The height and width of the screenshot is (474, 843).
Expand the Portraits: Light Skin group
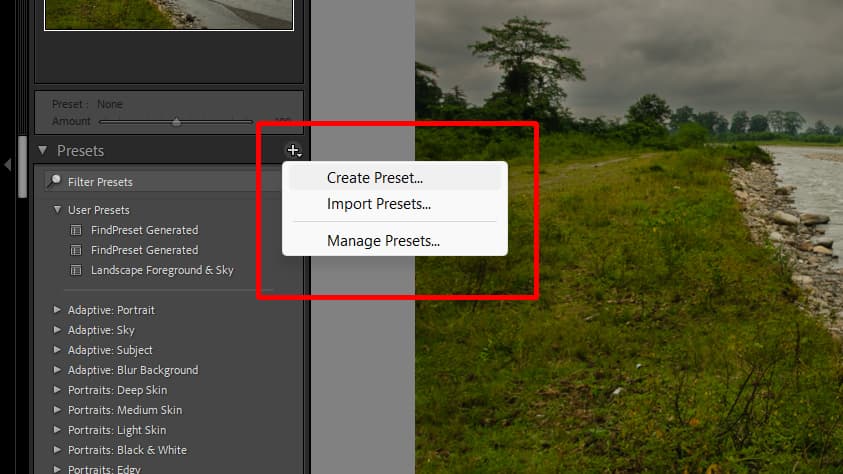coord(57,430)
